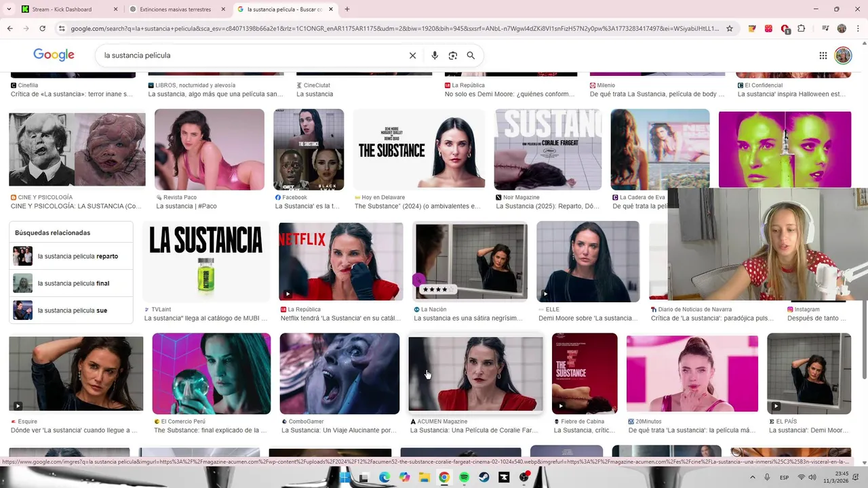Click the Facebook La Sustancia image result
The height and width of the screenshot is (488, 868).
click(309, 150)
